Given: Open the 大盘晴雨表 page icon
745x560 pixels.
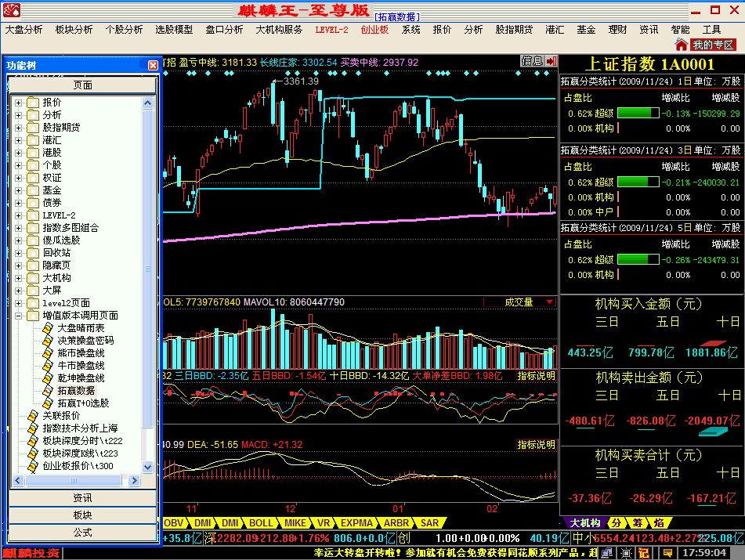Looking at the screenshot, I should coord(48,328).
